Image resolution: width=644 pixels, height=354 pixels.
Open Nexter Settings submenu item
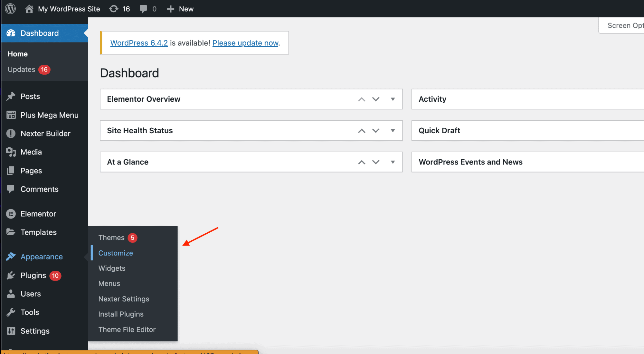(124, 299)
